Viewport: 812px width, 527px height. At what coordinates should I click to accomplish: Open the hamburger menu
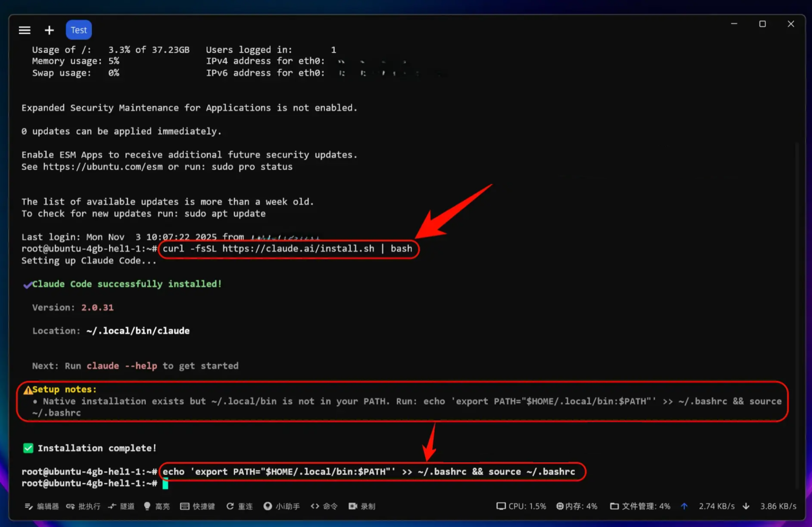[24, 30]
